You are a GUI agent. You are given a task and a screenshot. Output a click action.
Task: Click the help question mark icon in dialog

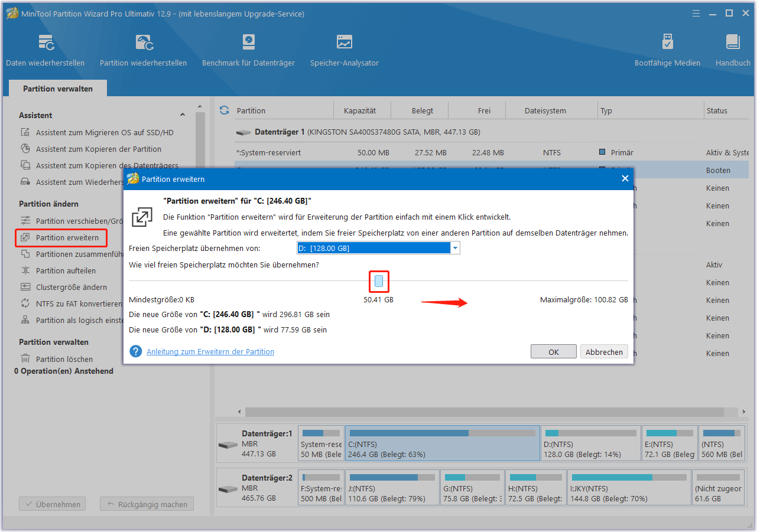pyautogui.click(x=136, y=351)
